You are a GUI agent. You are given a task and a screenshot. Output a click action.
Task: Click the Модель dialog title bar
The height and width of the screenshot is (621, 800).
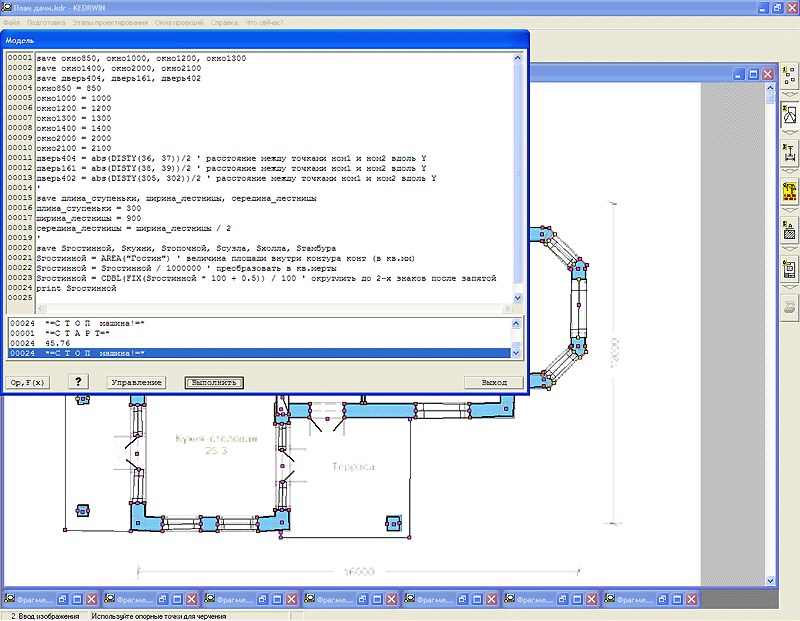(265, 40)
